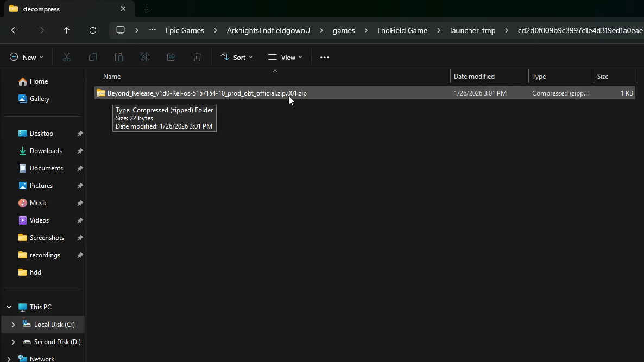Open a new tab with plus button
Screen dimensions: 644x362
(x=147, y=9)
